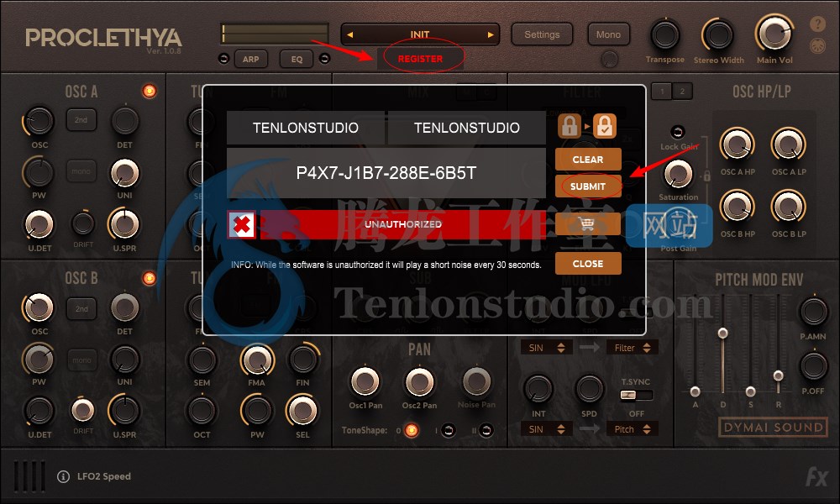Close the registration dialog with CLOSE
The width and height of the screenshot is (840, 504).
tap(588, 264)
